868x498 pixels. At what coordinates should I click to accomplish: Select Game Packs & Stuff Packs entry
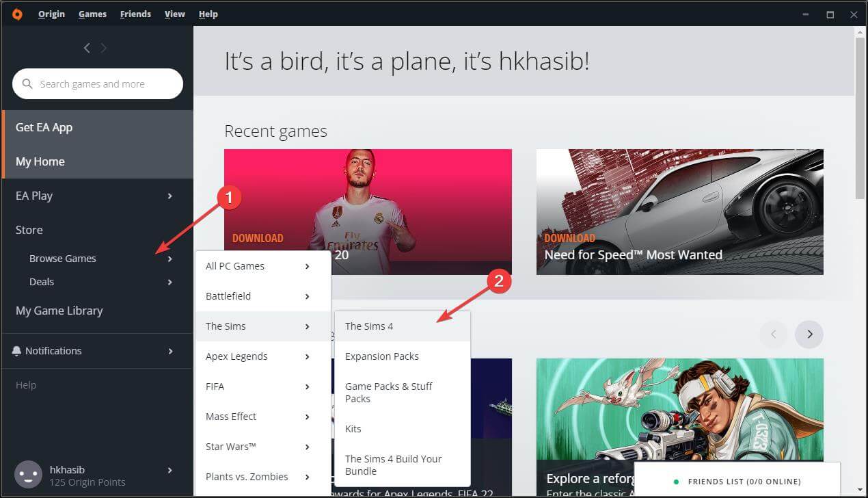point(403,393)
